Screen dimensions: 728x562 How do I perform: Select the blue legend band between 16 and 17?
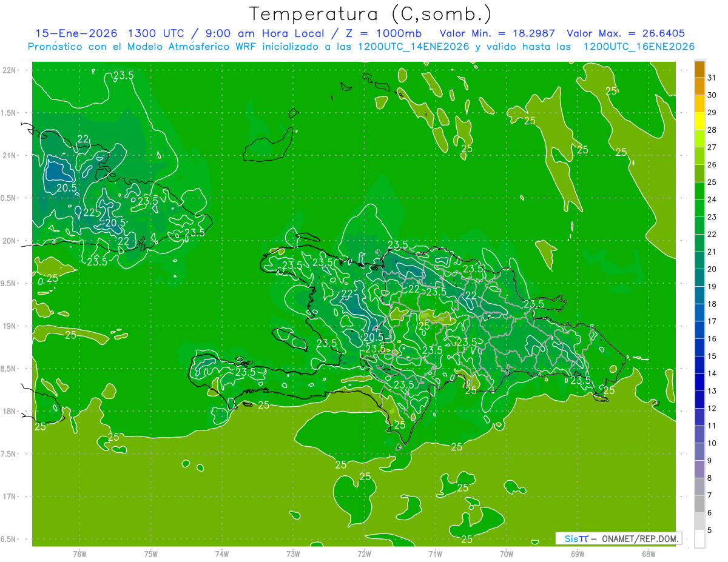(699, 330)
